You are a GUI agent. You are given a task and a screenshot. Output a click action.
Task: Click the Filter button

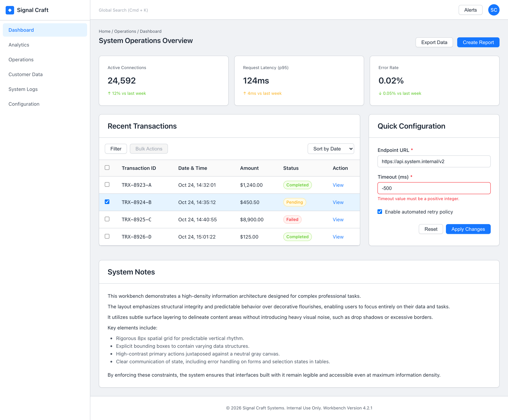point(116,149)
